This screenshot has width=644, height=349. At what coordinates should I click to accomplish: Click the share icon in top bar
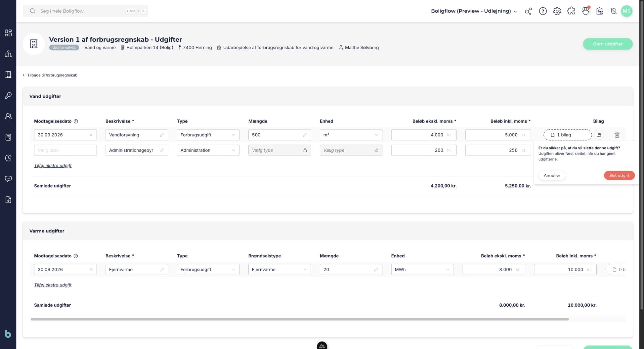pos(528,11)
